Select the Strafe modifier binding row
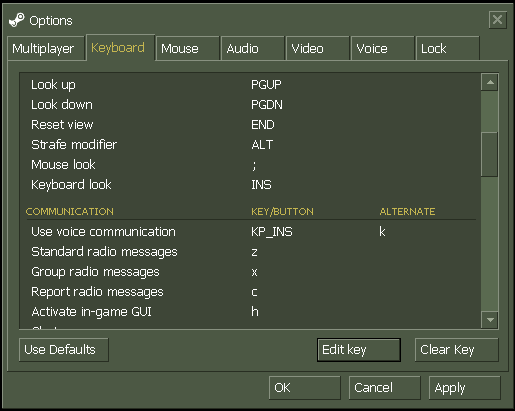The image size is (515, 411). (x=251, y=145)
